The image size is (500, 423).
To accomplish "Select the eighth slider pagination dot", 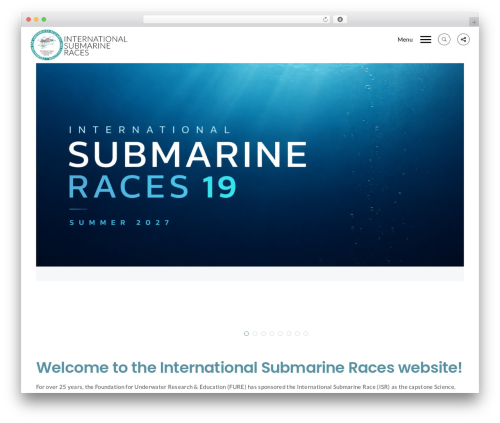I will [306, 333].
